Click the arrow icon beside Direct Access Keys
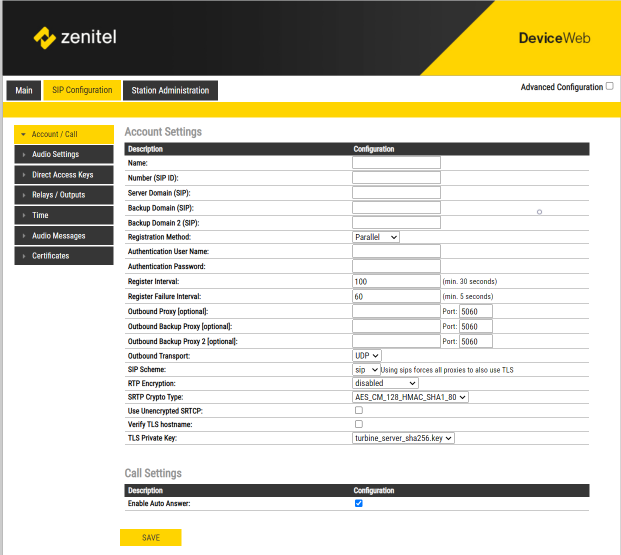This screenshot has width=621, height=555. [x=23, y=175]
